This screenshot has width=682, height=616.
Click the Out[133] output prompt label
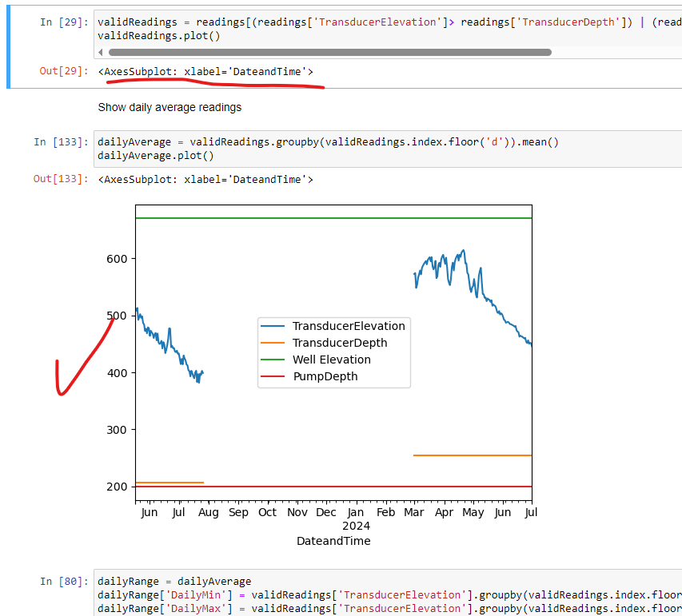[x=60, y=178]
